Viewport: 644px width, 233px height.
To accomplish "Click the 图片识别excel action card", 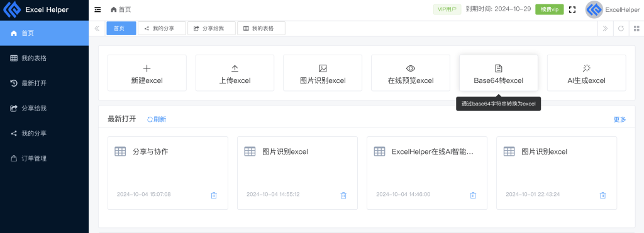I will [323, 73].
